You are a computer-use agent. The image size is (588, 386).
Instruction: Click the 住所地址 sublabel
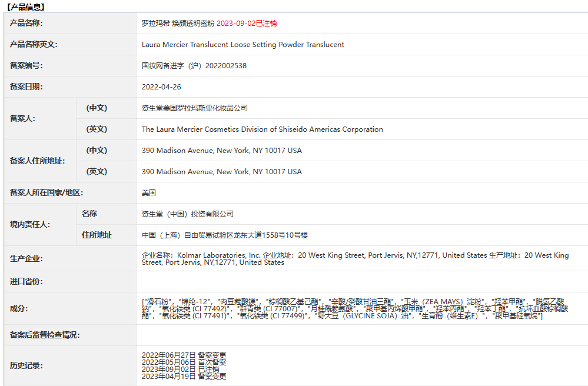[x=97, y=235]
